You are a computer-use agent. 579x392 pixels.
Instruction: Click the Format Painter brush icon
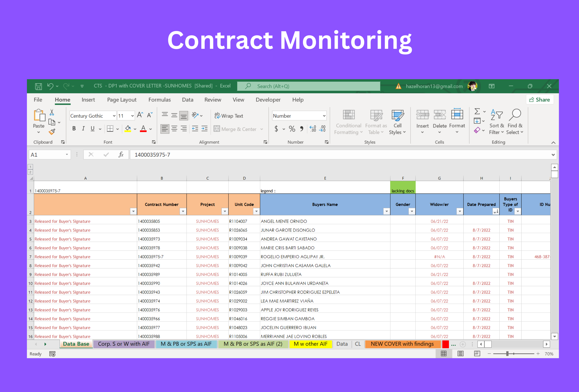(52, 132)
